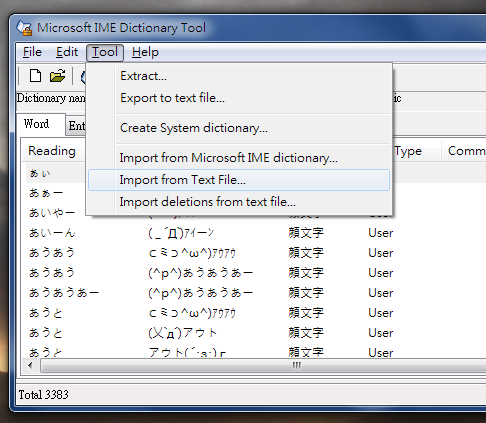Click the Type column header
The image size is (486, 423).
(408, 151)
